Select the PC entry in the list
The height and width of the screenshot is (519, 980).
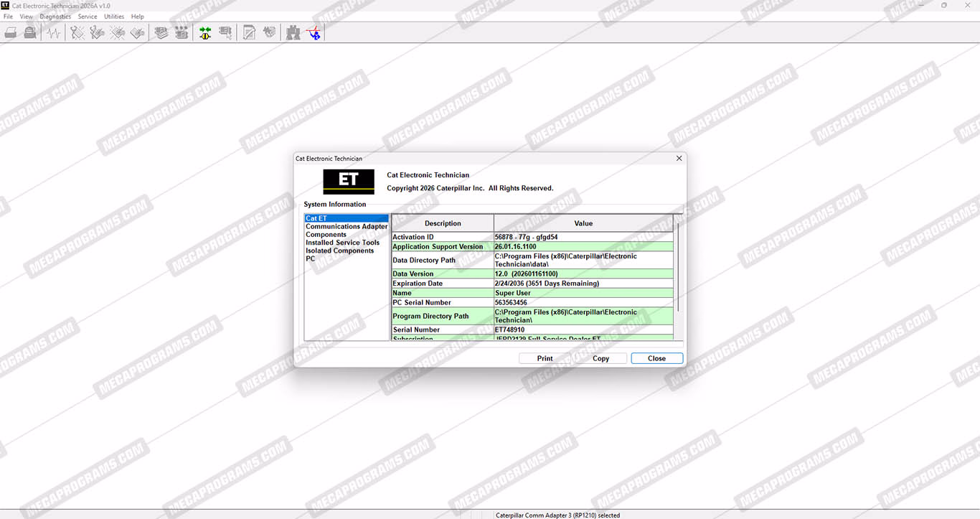click(311, 258)
